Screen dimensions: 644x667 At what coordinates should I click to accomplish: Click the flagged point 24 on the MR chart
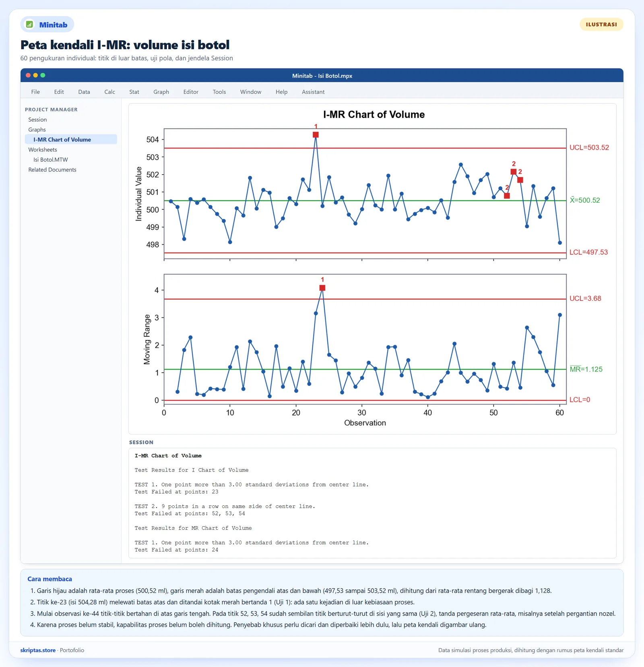tap(322, 288)
